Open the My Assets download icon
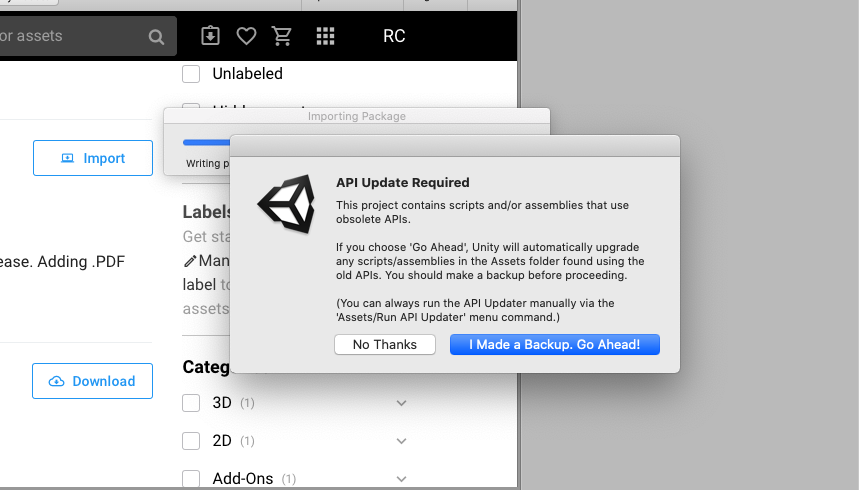859x490 pixels. (210, 36)
